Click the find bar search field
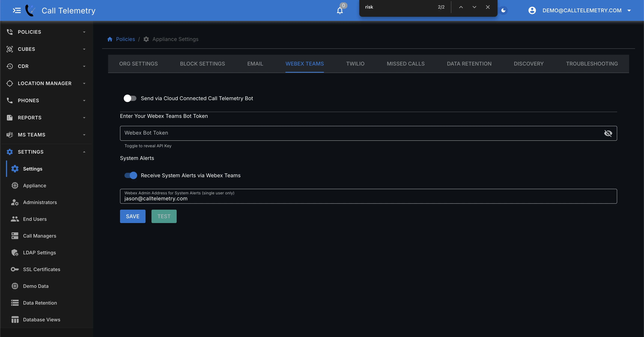 (x=399, y=7)
